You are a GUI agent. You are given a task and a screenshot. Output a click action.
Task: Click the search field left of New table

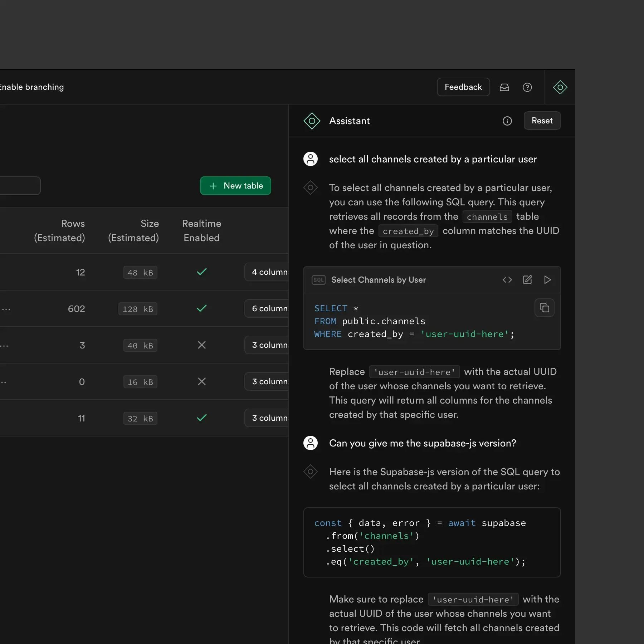pyautogui.click(x=20, y=186)
